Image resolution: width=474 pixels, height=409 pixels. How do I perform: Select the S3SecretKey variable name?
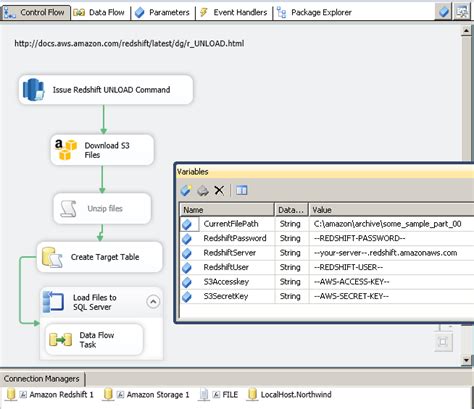click(x=226, y=296)
